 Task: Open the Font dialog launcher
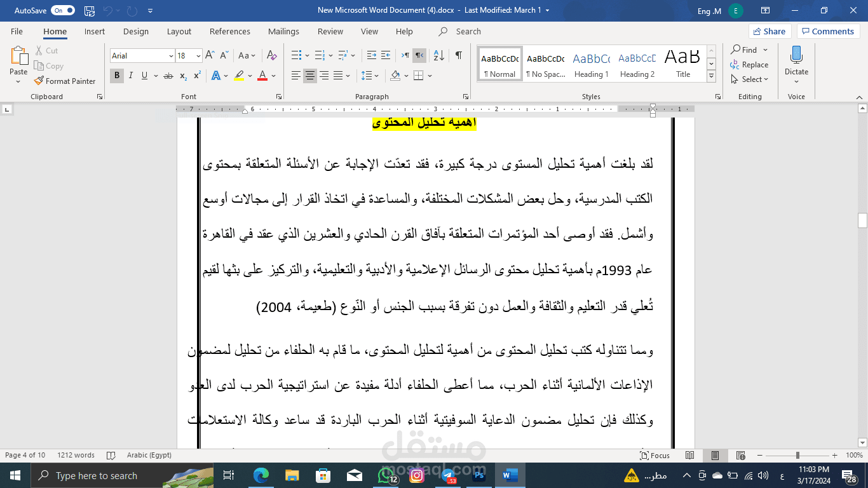point(279,97)
